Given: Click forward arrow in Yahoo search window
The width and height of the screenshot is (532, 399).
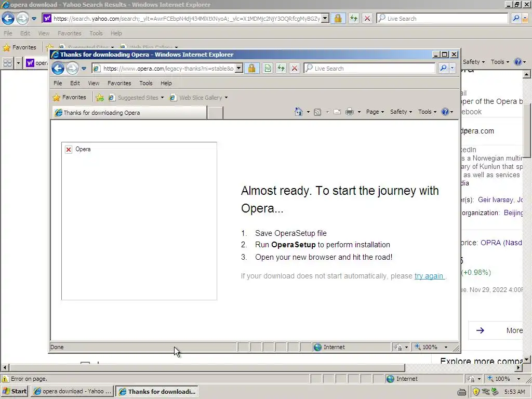Looking at the screenshot, I should [x=22, y=18].
